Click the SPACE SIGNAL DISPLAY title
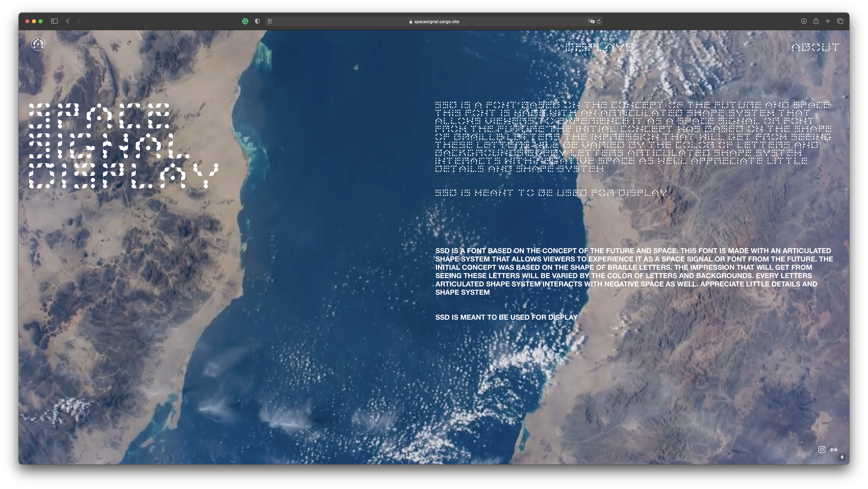Image resolution: width=868 pixels, height=489 pixels. point(124,146)
